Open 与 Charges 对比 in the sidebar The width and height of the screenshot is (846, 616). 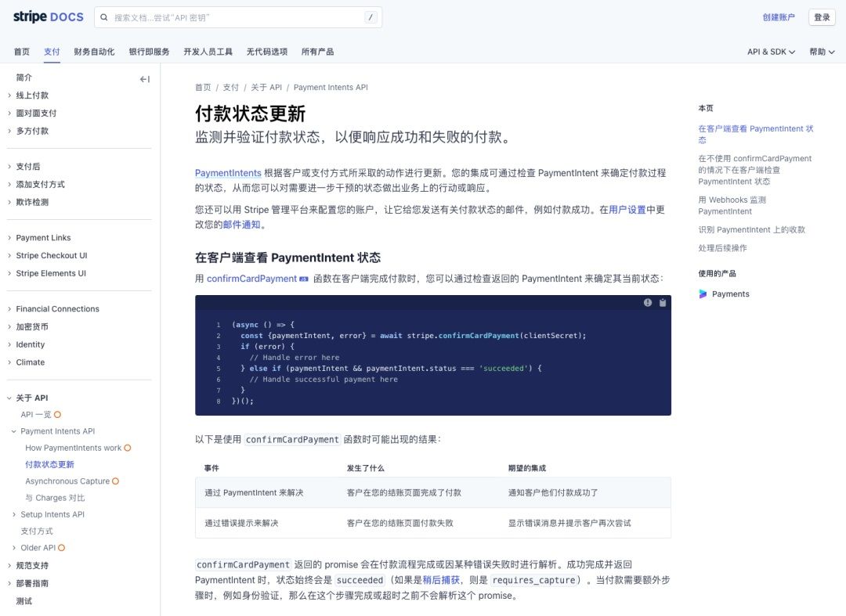(x=55, y=498)
